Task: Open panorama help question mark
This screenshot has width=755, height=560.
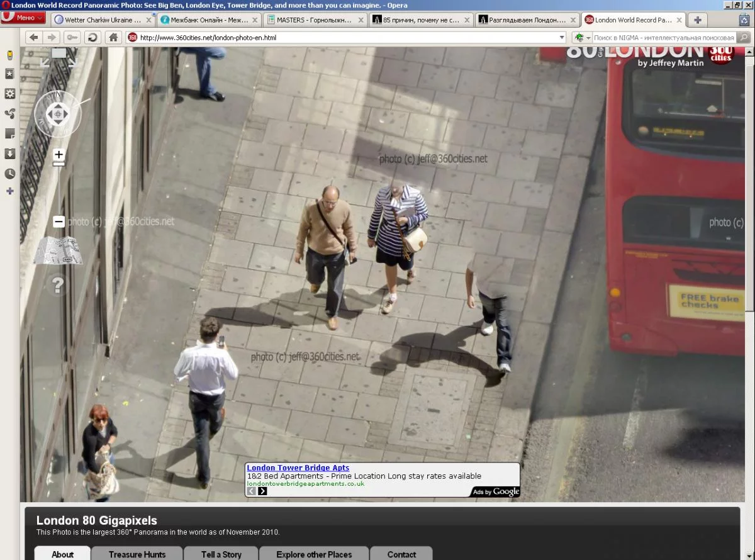Action: [x=57, y=286]
